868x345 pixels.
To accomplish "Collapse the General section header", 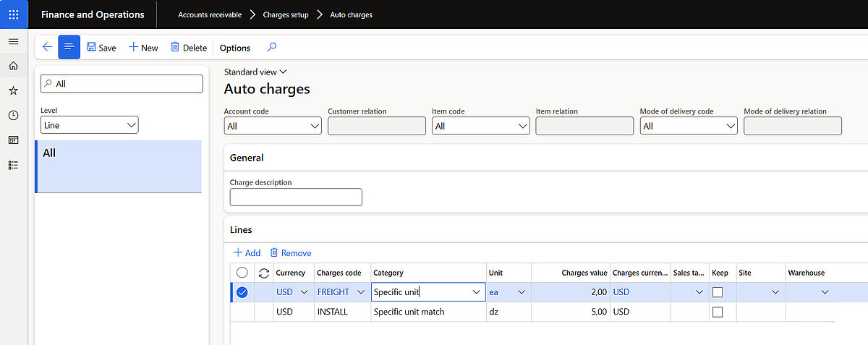I will point(247,158).
